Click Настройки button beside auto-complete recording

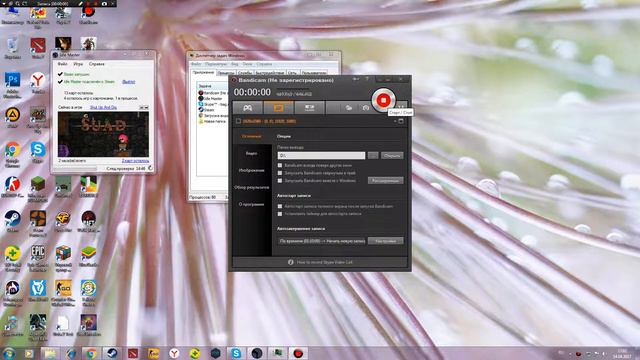point(386,241)
